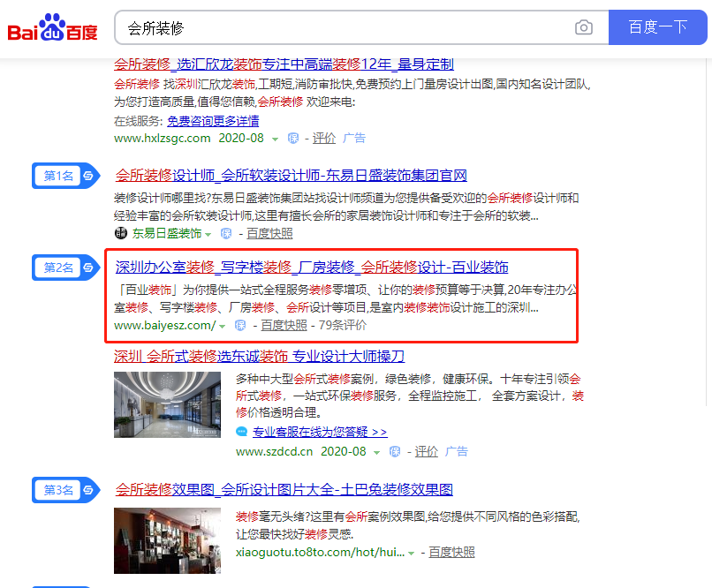Open camera image search icon
This screenshot has width=712, height=588.
584,27
